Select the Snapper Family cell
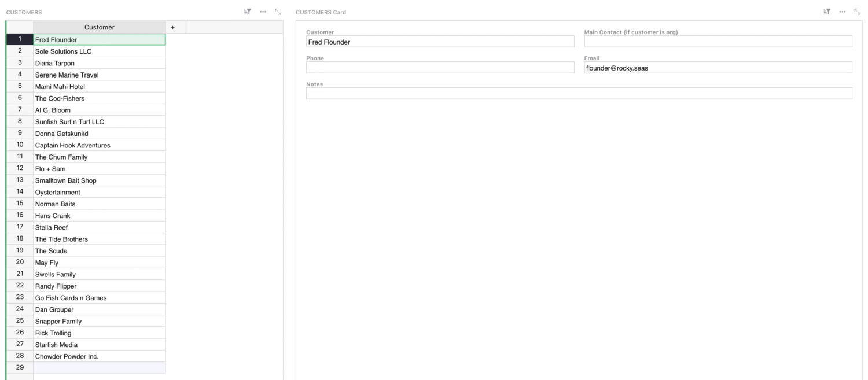Image resolution: width=868 pixels, height=380 pixels. click(100, 321)
